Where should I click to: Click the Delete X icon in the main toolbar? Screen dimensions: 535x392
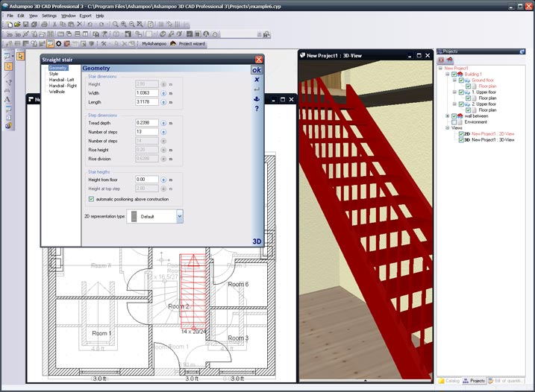(x=80, y=24)
